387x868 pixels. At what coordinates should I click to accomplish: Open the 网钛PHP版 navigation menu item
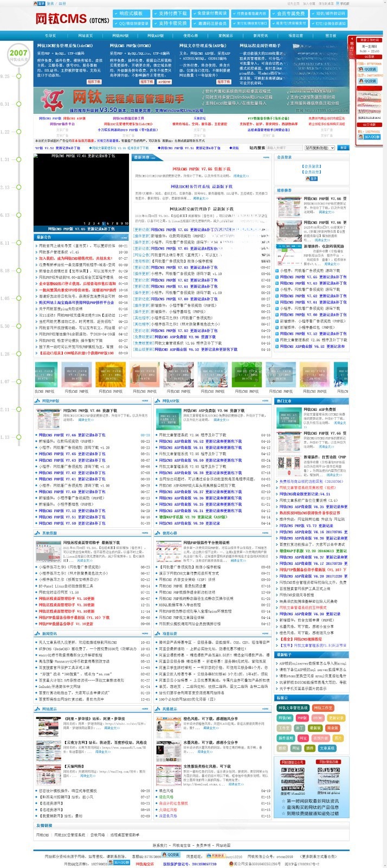pyautogui.click(x=120, y=36)
